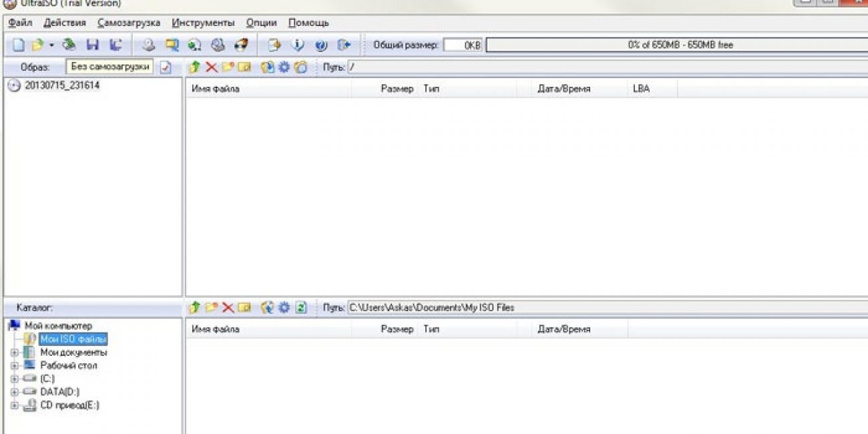The image size is (868, 434).
Task: Expand the Мои документы tree node
Action: click(x=13, y=353)
